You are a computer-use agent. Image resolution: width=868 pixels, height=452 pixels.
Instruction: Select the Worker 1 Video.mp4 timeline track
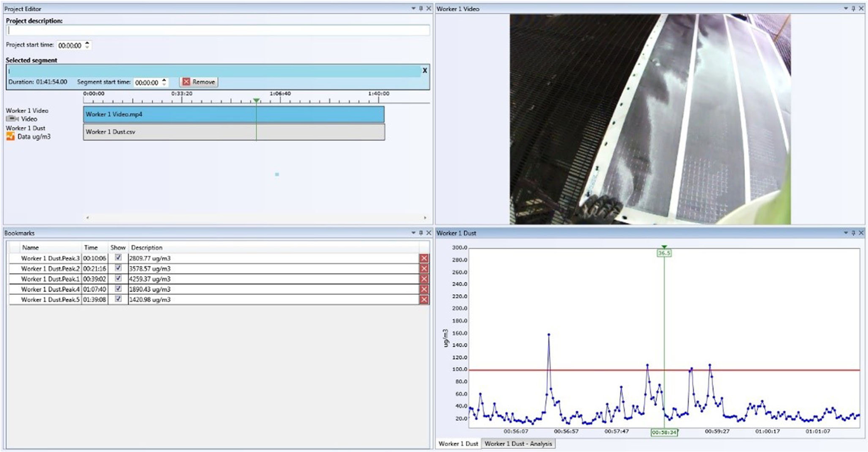pyautogui.click(x=233, y=114)
